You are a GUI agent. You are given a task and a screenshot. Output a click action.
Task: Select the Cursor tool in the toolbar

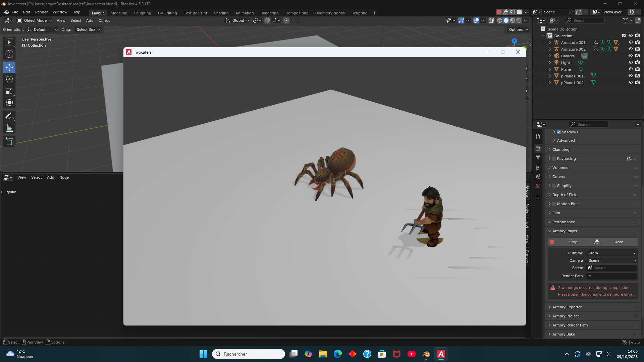pyautogui.click(x=9, y=54)
